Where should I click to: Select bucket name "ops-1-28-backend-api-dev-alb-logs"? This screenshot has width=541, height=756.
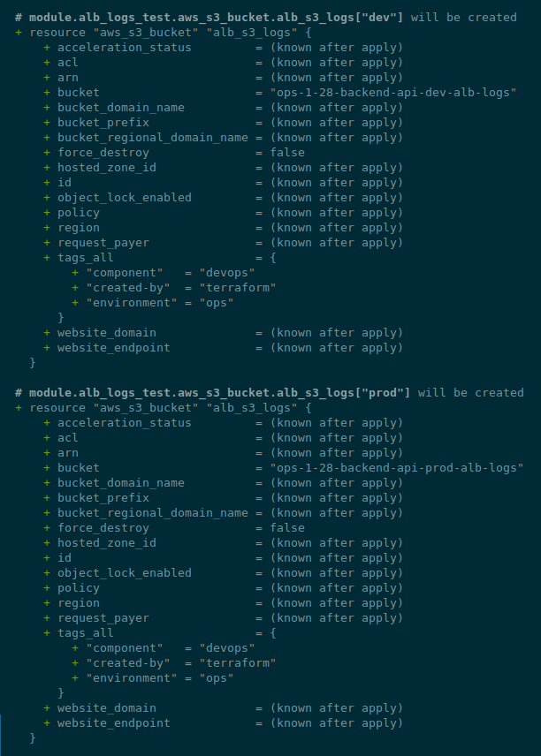(x=393, y=92)
